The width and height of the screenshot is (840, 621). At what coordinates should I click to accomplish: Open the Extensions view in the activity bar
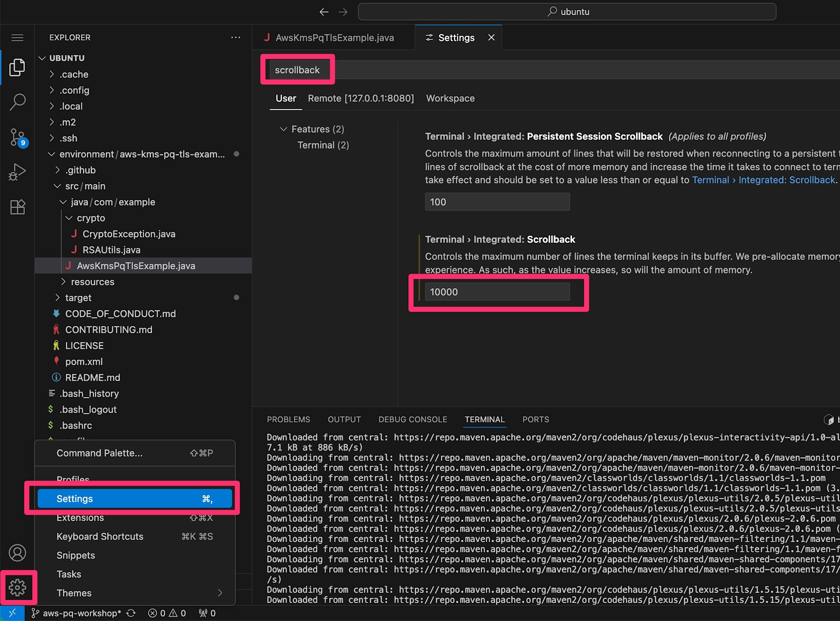tap(17, 207)
